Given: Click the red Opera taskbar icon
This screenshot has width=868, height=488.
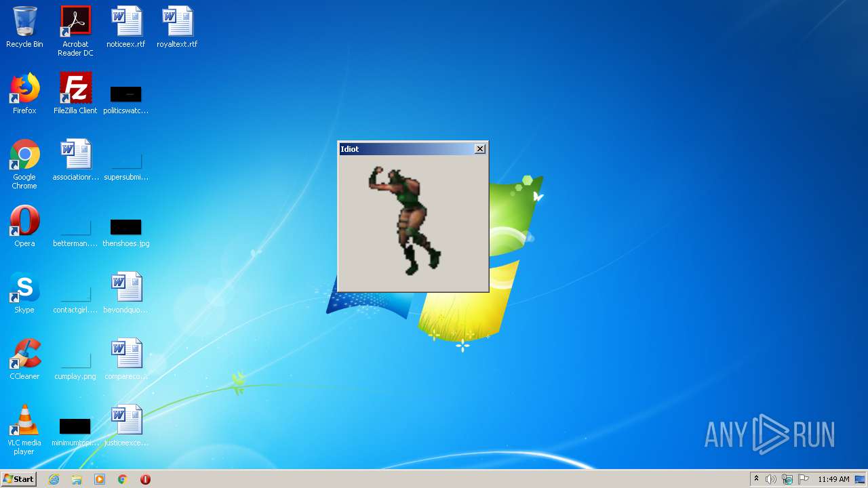Looking at the screenshot, I should click(145, 479).
